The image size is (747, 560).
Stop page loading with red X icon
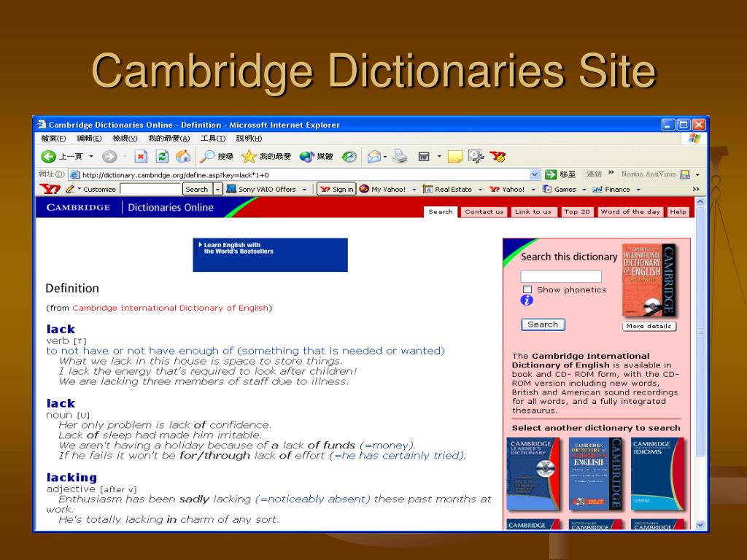click(x=141, y=156)
